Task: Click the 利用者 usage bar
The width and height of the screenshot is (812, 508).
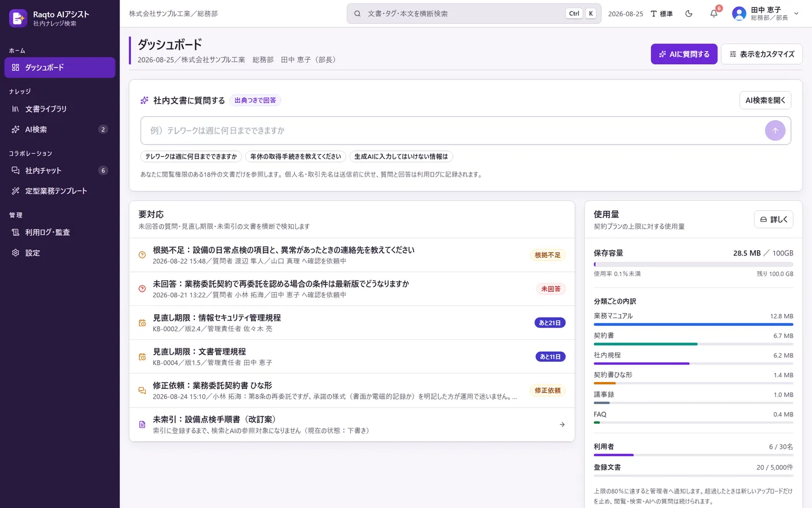Action: (x=693, y=455)
